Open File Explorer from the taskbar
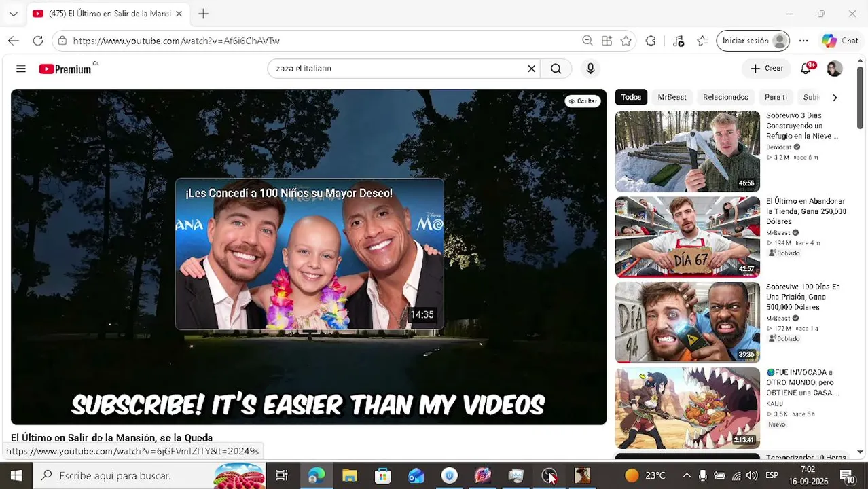The image size is (868, 489). [x=349, y=475]
